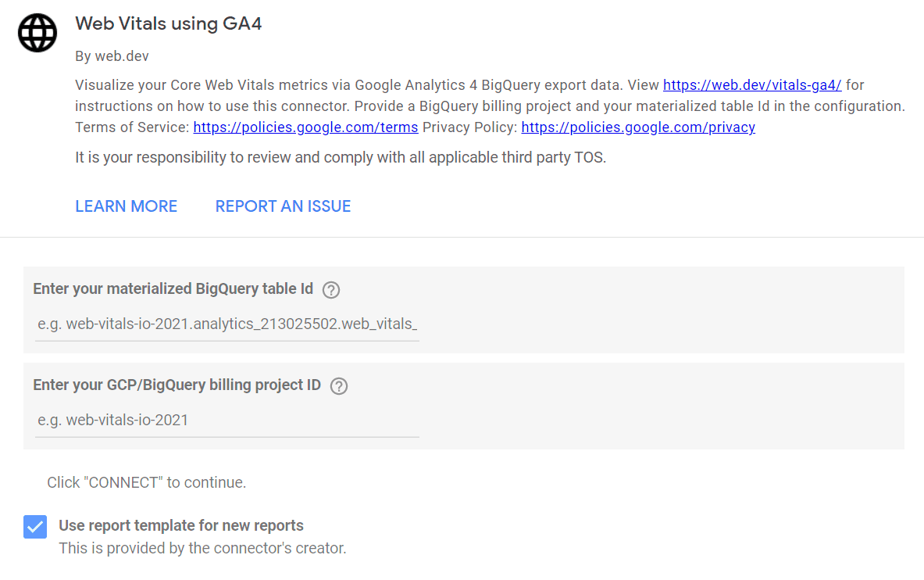Screen dimensions: 924x580
Task: Open the Terms of Service link
Action: tap(305, 127)
